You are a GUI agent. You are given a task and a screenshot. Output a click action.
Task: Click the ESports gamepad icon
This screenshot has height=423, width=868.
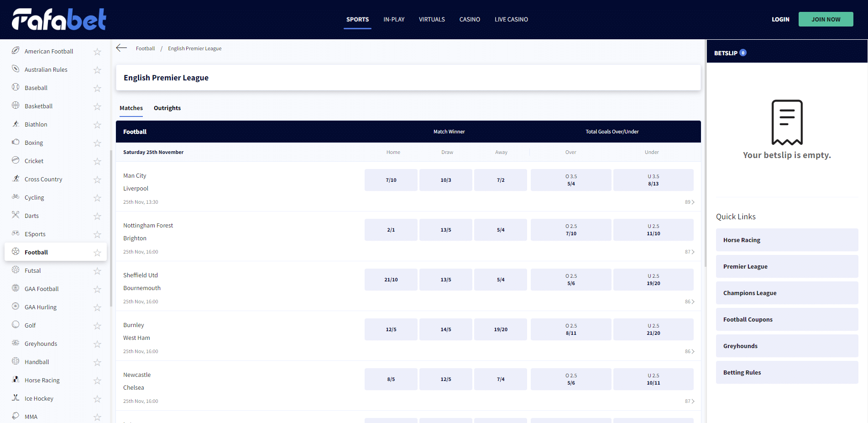point(16,233)
